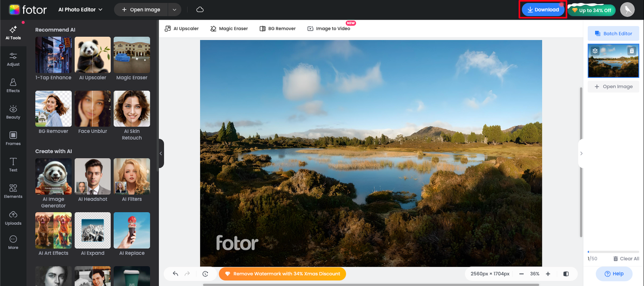Click the horizontal scrollbar under the canvas
644x286 pixels.
[x=371, y=284]
